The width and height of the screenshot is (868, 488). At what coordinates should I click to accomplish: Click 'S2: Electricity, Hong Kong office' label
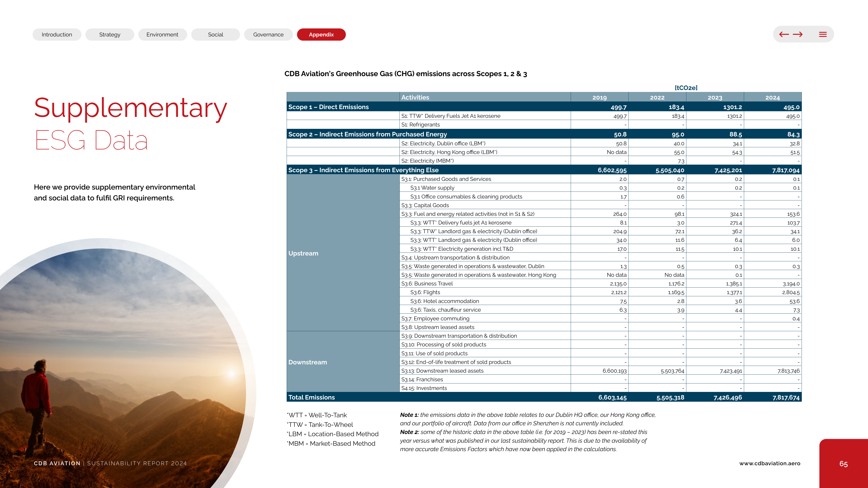click(449, 152)
